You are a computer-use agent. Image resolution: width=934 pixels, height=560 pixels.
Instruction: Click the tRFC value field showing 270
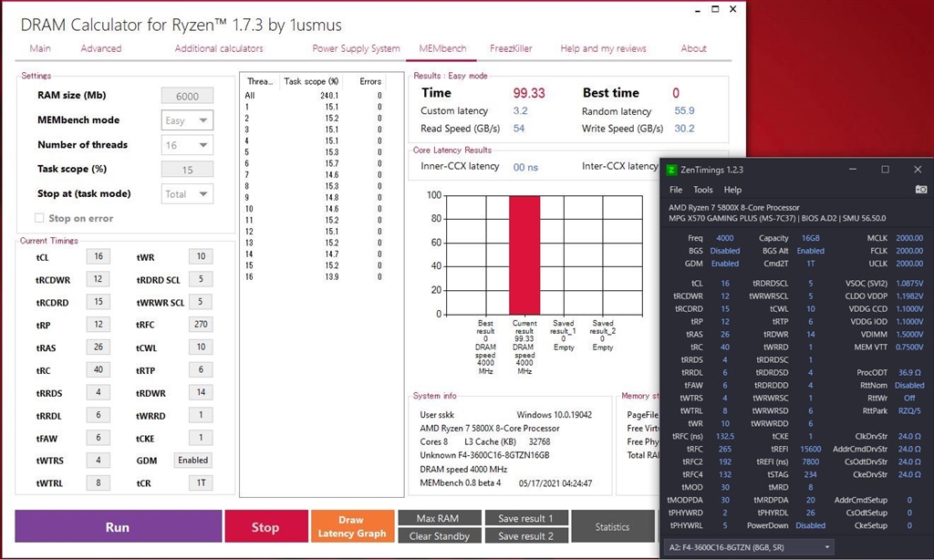201,325
